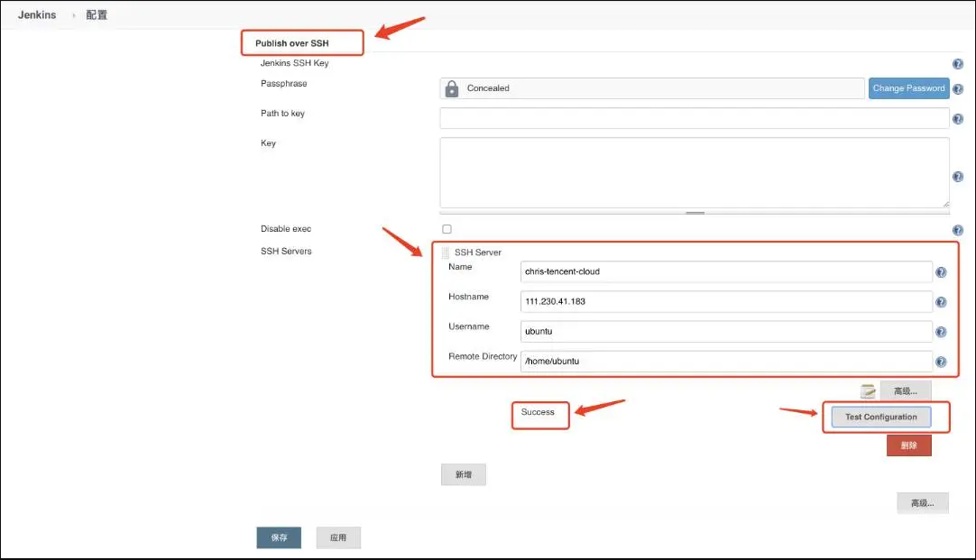
Task: Click into the Hostname input field
Action: point(726,301)
